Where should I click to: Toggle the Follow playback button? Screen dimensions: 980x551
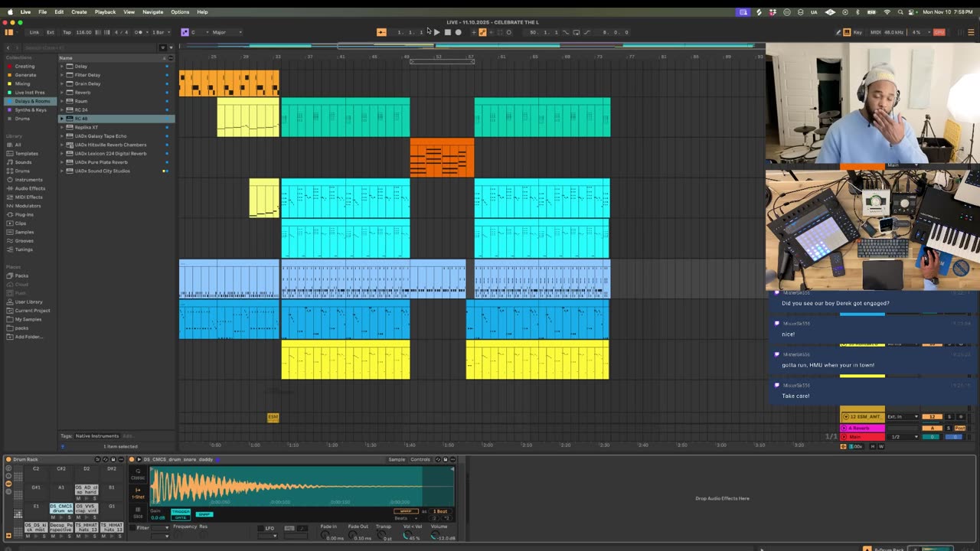pyautogui.click(x=381, y=32)
